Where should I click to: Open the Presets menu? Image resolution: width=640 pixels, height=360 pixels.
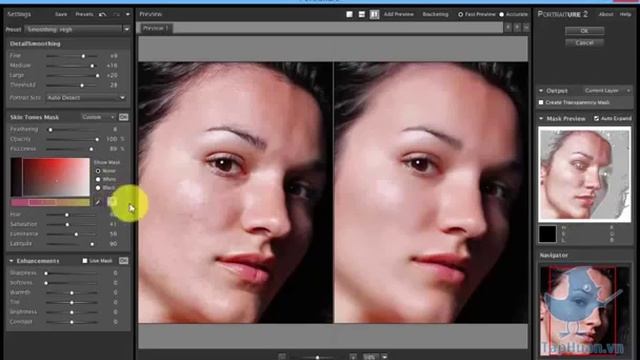84,14
